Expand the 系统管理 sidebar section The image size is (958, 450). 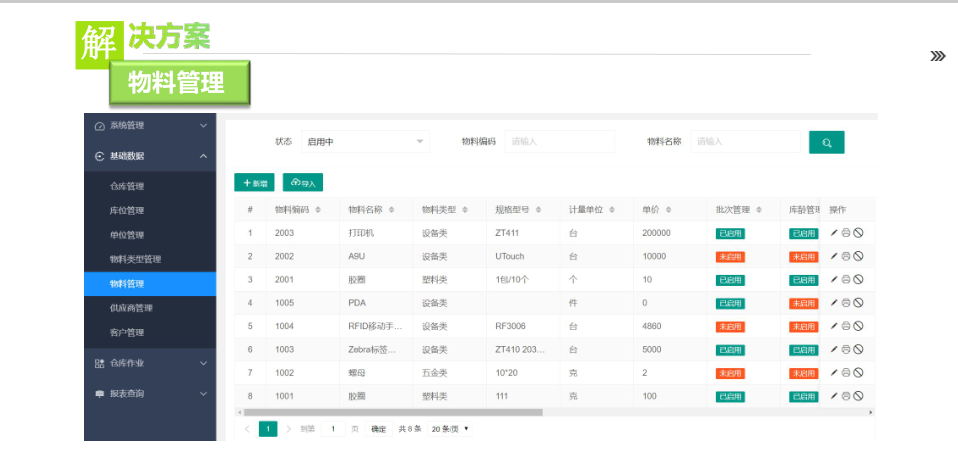coord(150,126)
